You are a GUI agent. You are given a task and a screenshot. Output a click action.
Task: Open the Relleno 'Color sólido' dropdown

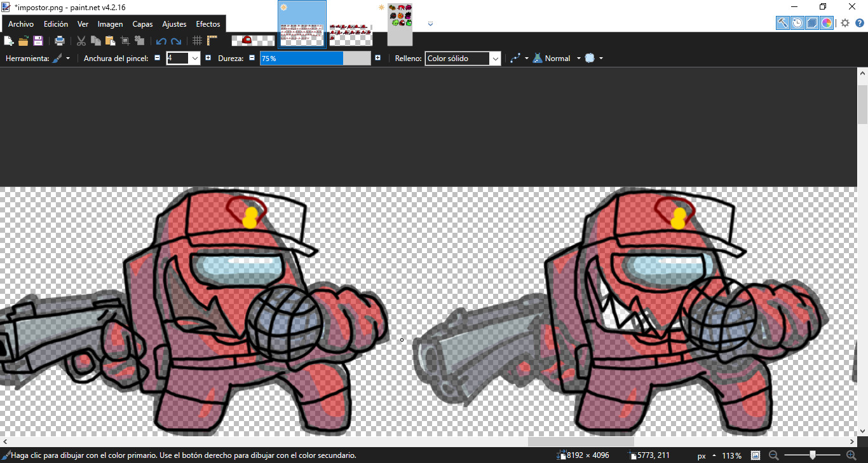point(495,58)
